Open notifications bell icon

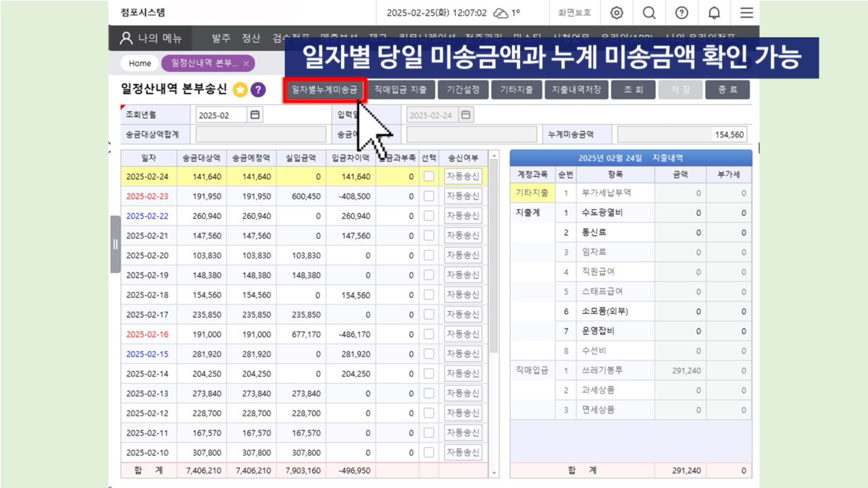tap(714, 13)
